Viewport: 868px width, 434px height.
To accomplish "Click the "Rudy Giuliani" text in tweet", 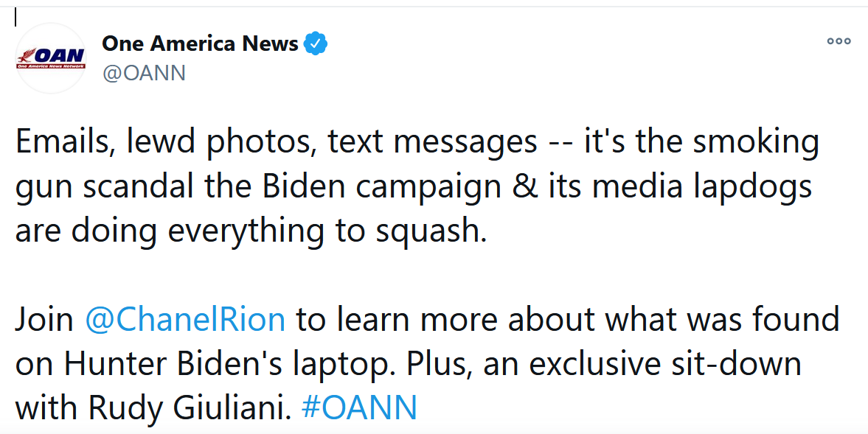I will click(x=190, y=407).
